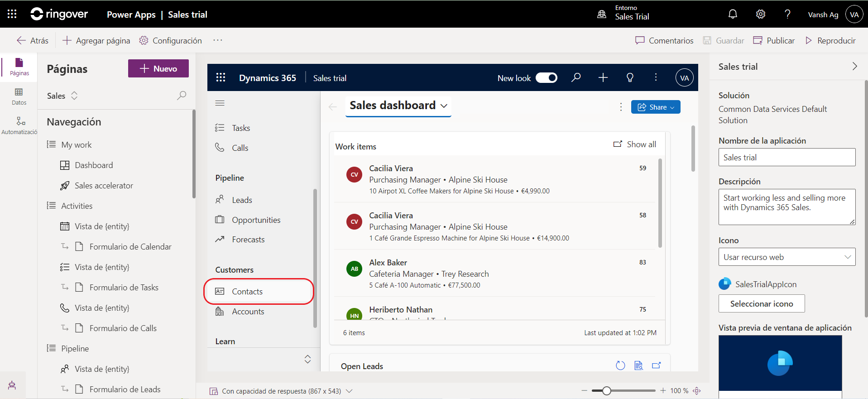868x399 pixels.
Task: Click Agregar página
Action: (96, 40)
